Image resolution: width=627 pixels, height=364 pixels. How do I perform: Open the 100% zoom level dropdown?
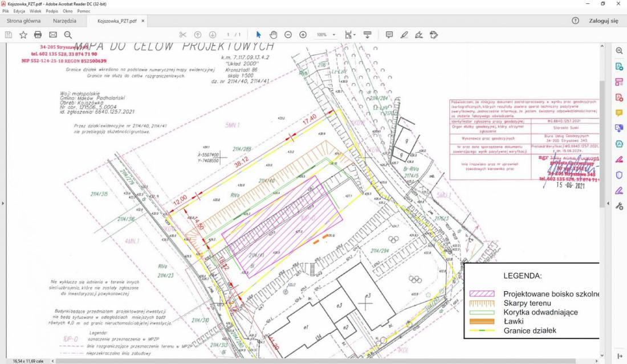326,35
